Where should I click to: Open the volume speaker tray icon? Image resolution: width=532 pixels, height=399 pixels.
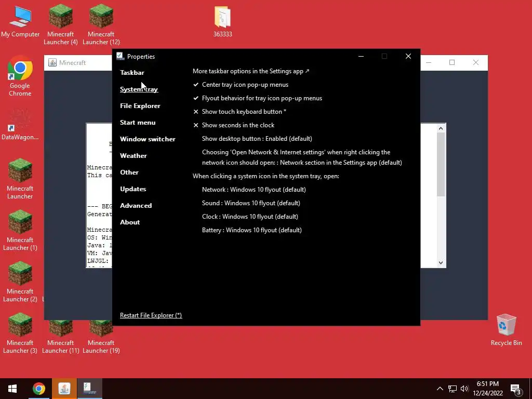(464, 389)
